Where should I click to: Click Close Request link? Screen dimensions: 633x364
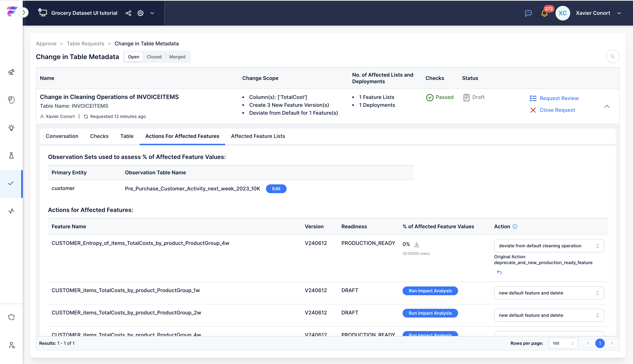(x=557, y=110)
